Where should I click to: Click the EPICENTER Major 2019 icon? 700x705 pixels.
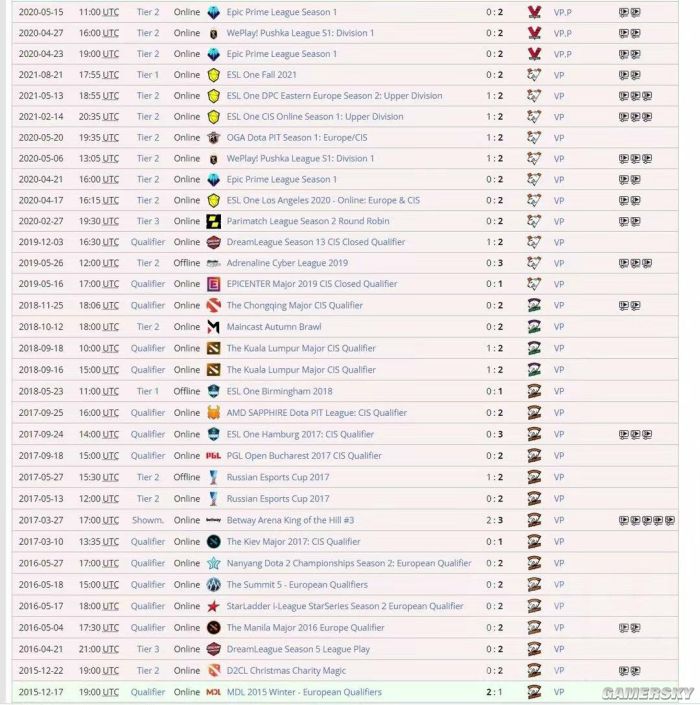tap(214, 284)
